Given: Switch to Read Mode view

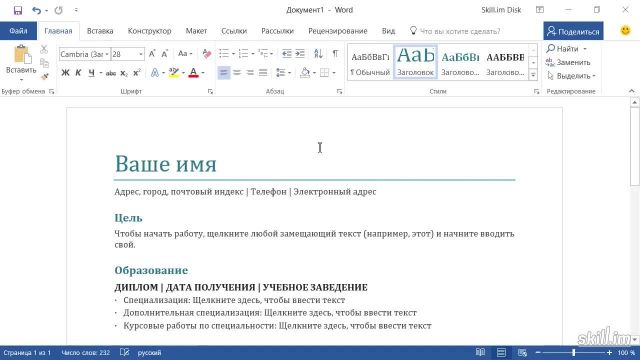Looking at the screenshot, I should 480,352.
